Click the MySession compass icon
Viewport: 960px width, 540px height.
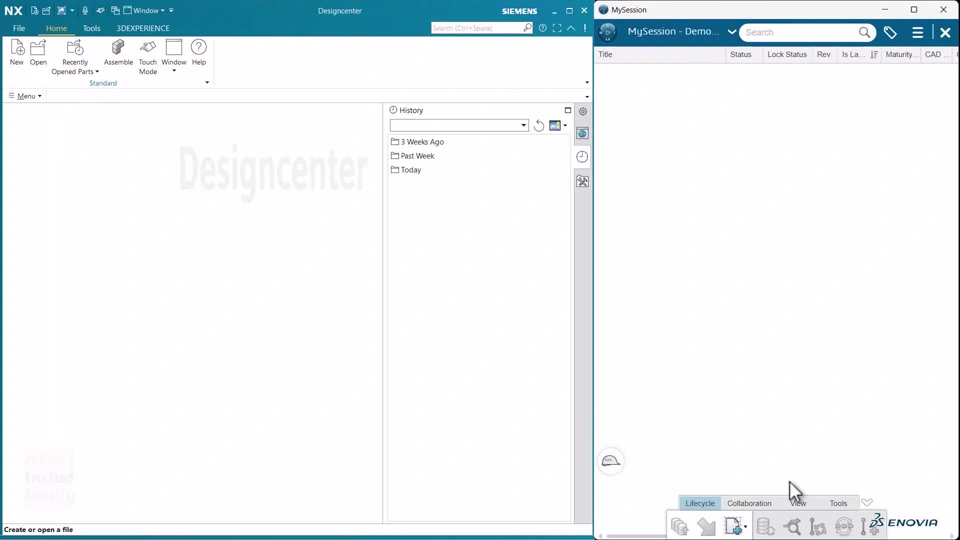point(607,32)
